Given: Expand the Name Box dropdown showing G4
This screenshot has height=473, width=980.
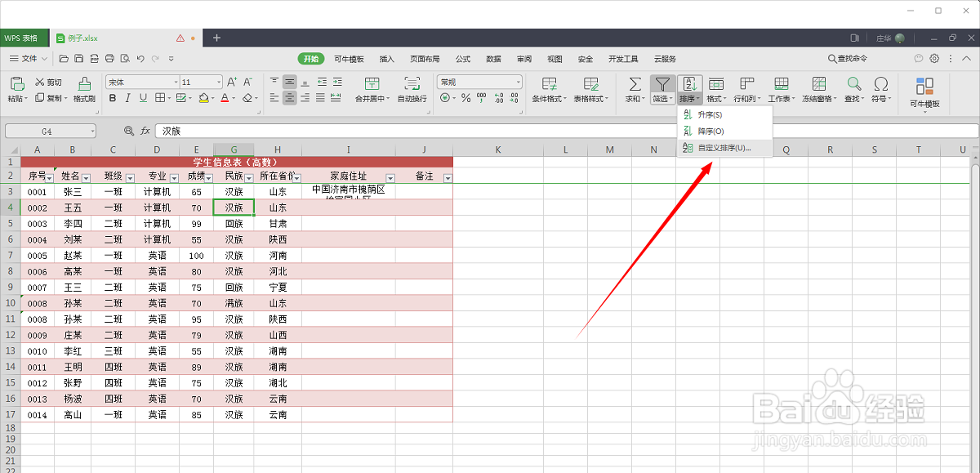Looking at the screenshot, I should click(x=91, y=131).
